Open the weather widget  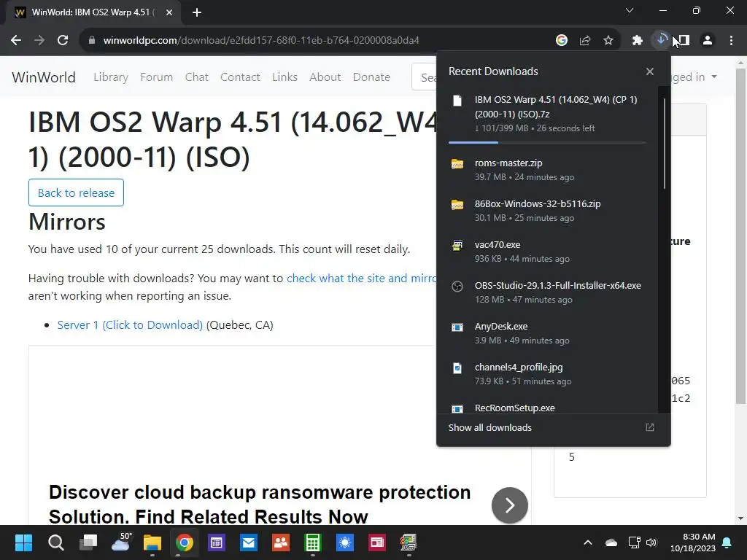[121, 542]
